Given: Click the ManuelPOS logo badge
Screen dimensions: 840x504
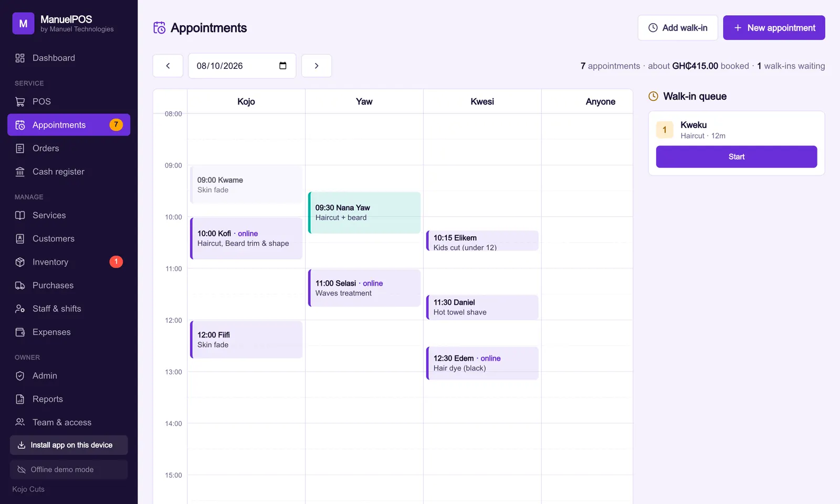Looking at the screenshot, I should (x=23, y=24).
